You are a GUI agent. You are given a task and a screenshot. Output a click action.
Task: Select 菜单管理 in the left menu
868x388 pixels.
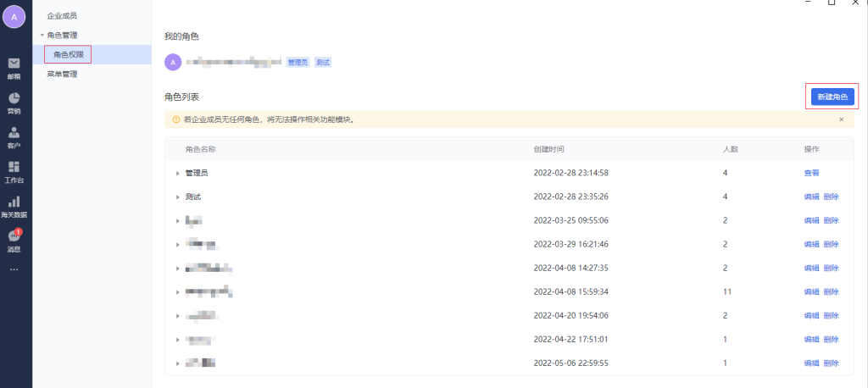point(62,75)
